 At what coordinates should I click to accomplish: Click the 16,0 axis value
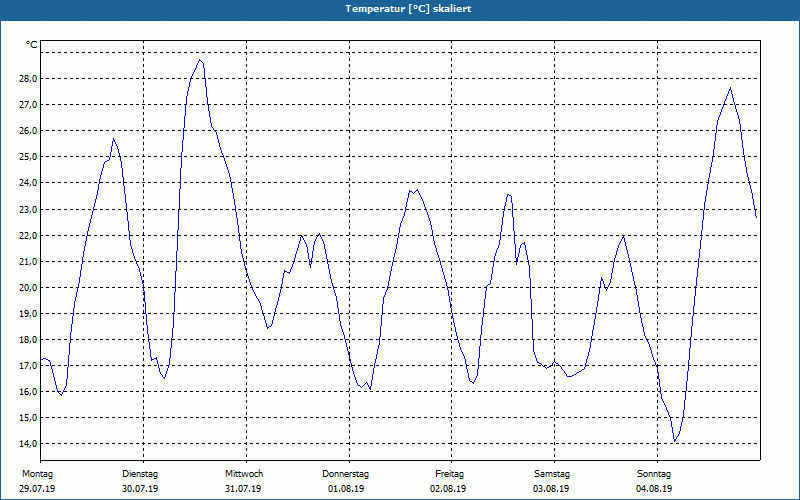pyautogui.click(x=29, y=391)
